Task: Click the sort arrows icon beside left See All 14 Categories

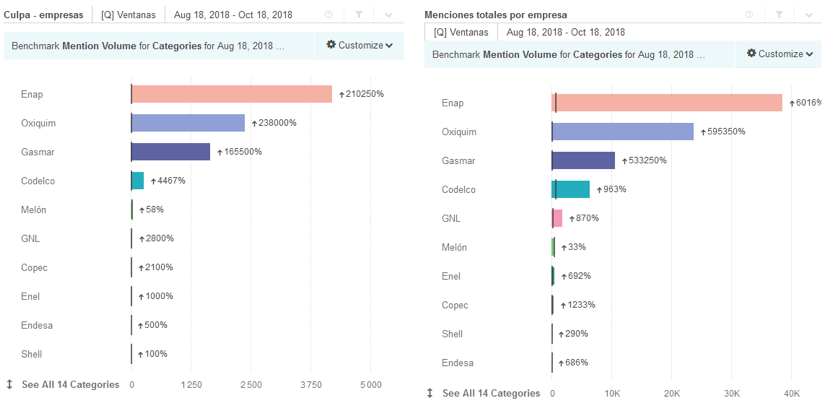Action: click(10, 384)
